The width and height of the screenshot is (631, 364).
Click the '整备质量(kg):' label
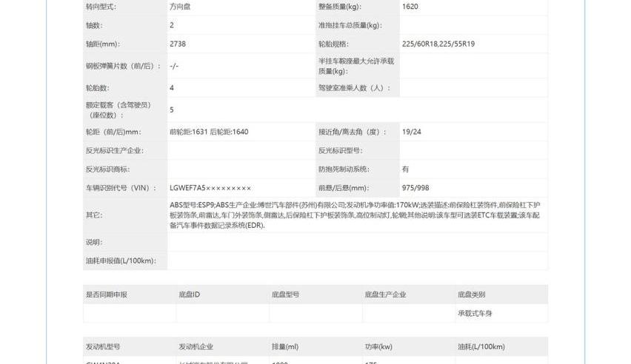pos(340,7)
